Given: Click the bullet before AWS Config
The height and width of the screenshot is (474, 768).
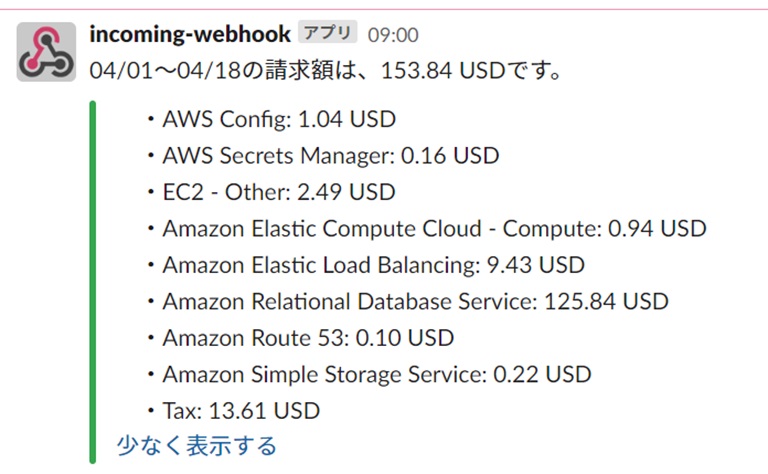Looking at the screenshot, I should tap(151, 119).
